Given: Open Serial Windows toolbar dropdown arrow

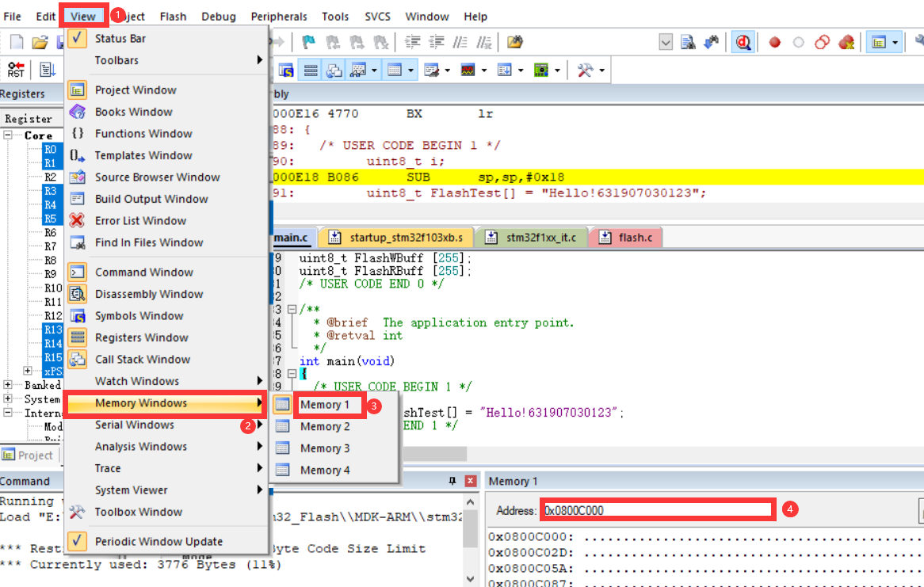Looking at the screenshot, I should [x=447, y=71].
